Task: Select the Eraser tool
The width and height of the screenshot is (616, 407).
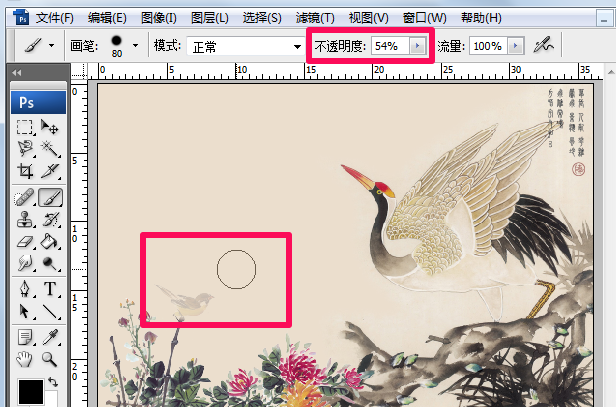Action: [x=25, y=241]
